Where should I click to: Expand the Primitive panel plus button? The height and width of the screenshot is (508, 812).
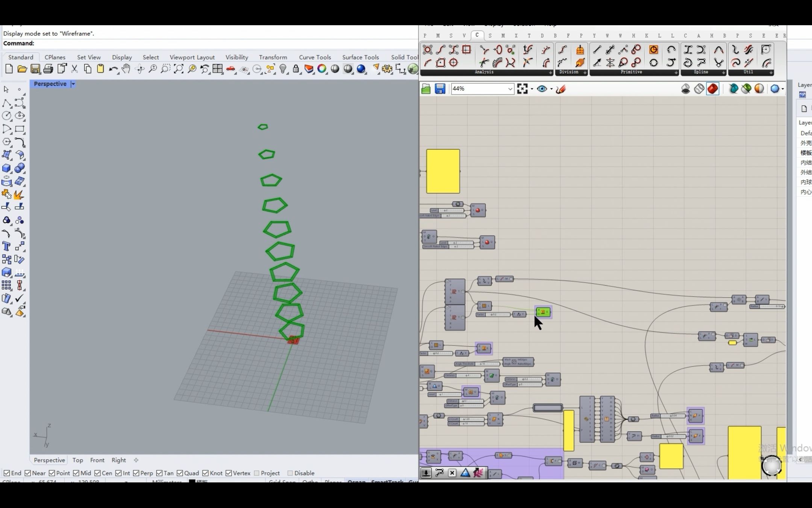[676, 72]
